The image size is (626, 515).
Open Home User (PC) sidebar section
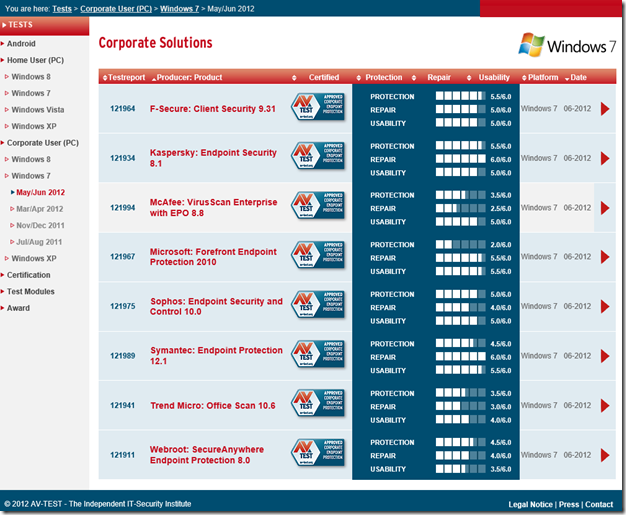coord(35,60)
